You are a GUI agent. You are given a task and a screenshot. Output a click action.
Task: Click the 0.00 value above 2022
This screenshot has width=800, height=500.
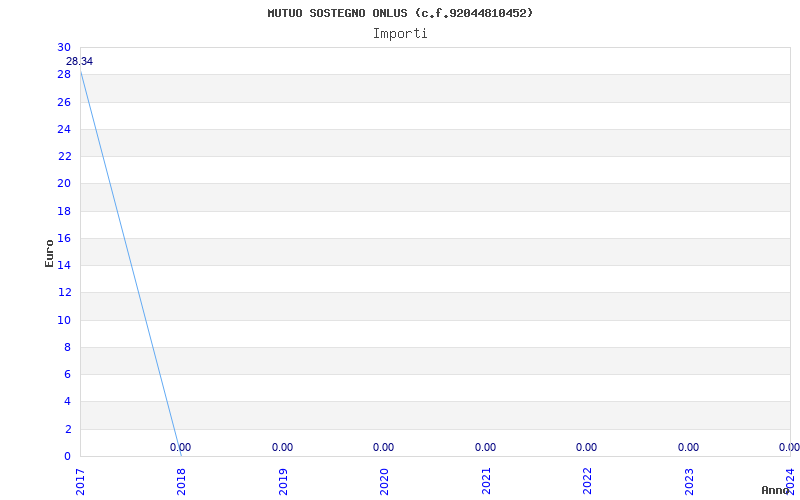(586, 447)
